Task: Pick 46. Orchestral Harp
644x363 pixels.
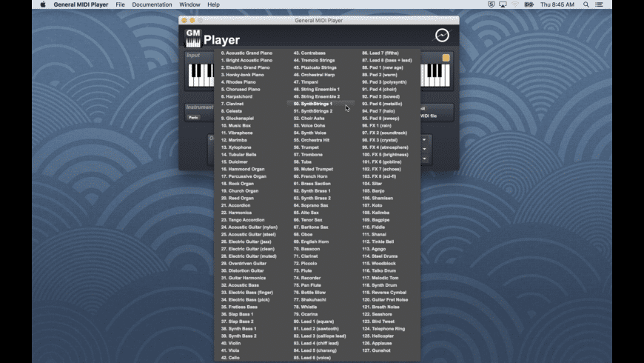Action: [314, 75]
